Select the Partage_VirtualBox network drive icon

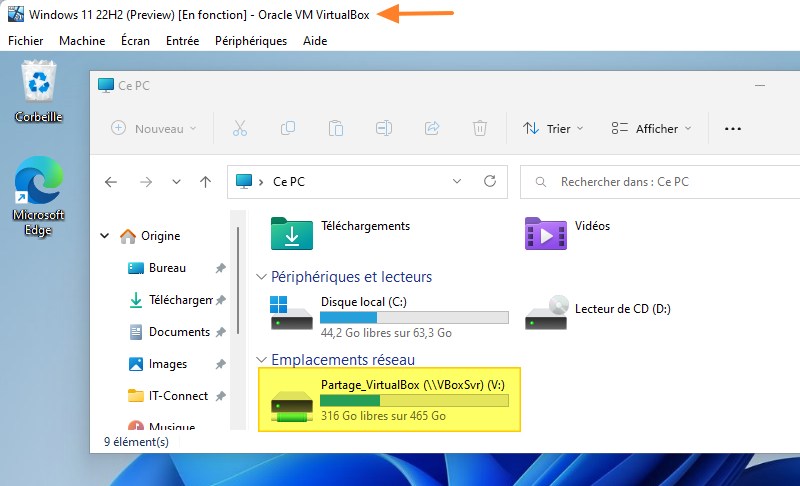[291, 406]
